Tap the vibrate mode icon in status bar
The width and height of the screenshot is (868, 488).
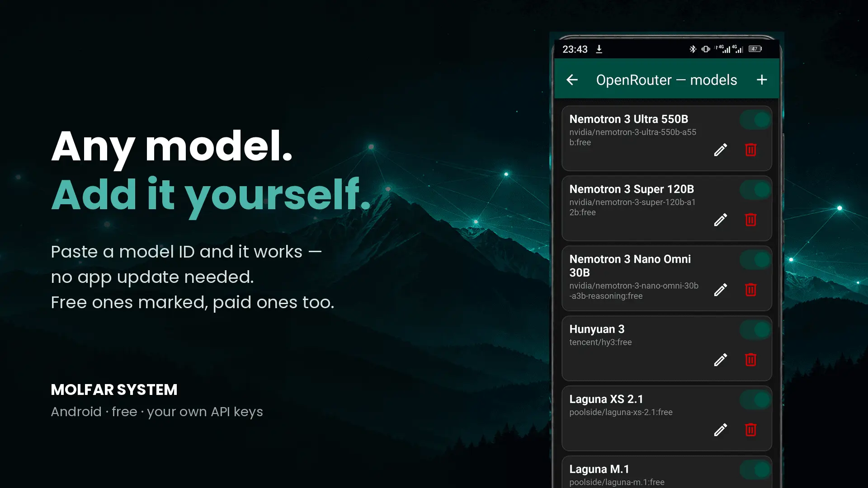click(706, 49)
